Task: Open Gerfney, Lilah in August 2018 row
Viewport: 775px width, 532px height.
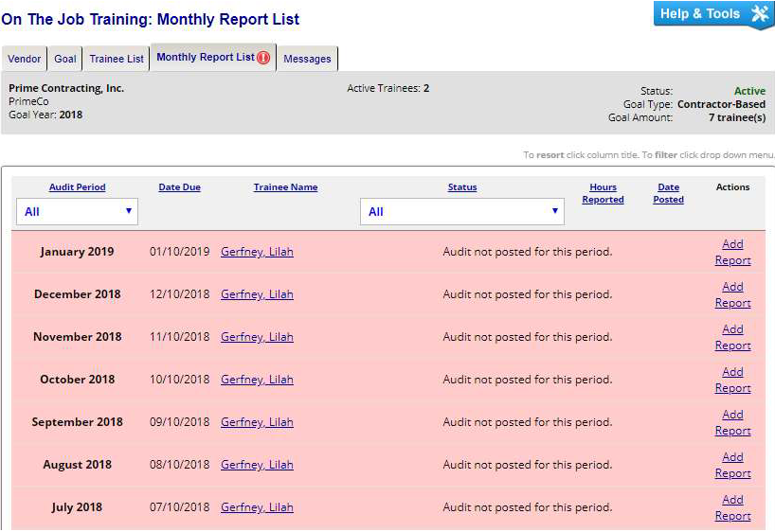Action: coord(257,465)
